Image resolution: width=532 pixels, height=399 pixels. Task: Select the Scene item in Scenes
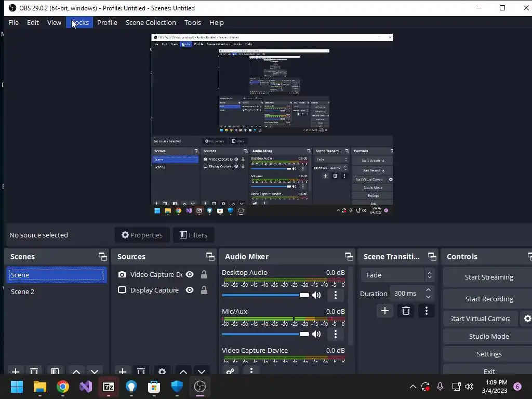57,275
